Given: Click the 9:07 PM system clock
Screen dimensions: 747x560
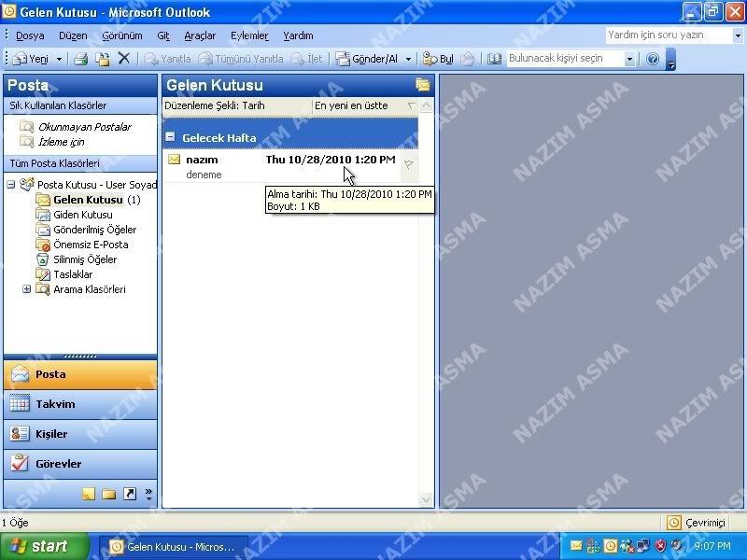Looking at the screenshot, I should 712,546.
